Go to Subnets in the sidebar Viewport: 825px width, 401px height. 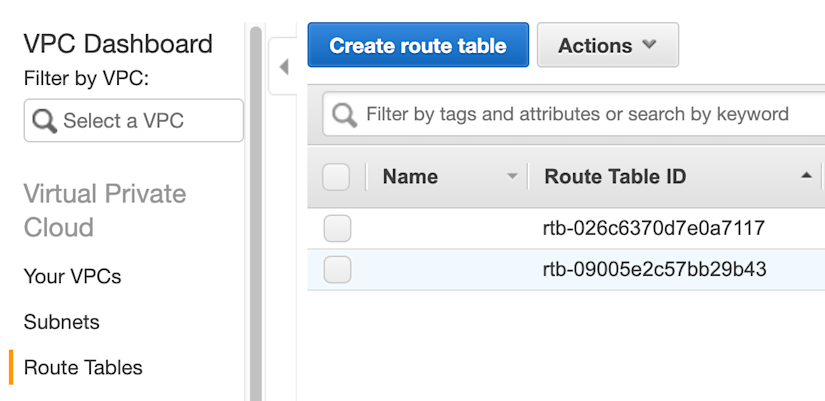click(x=62, y=322)
